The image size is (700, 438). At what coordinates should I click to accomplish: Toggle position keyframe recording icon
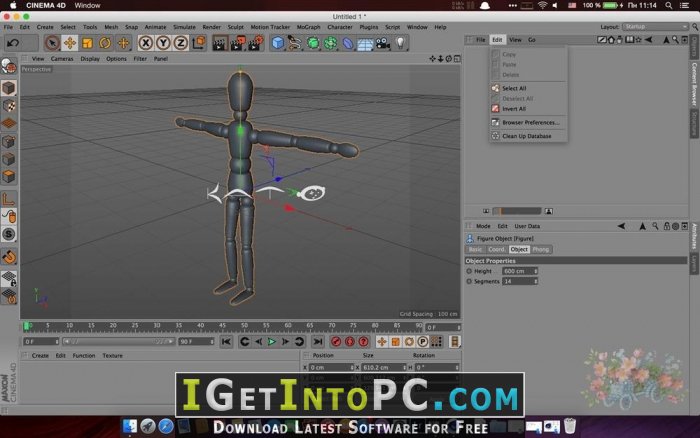click(382, 342)
